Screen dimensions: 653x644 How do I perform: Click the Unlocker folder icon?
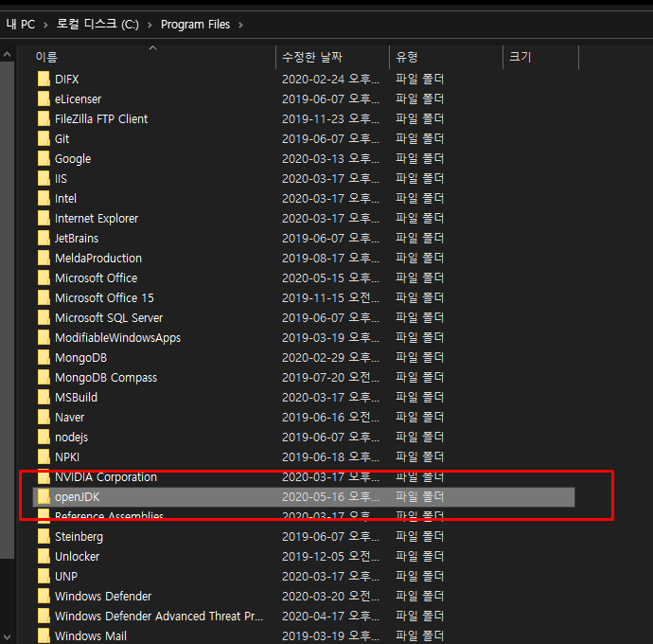click(44, 557)
